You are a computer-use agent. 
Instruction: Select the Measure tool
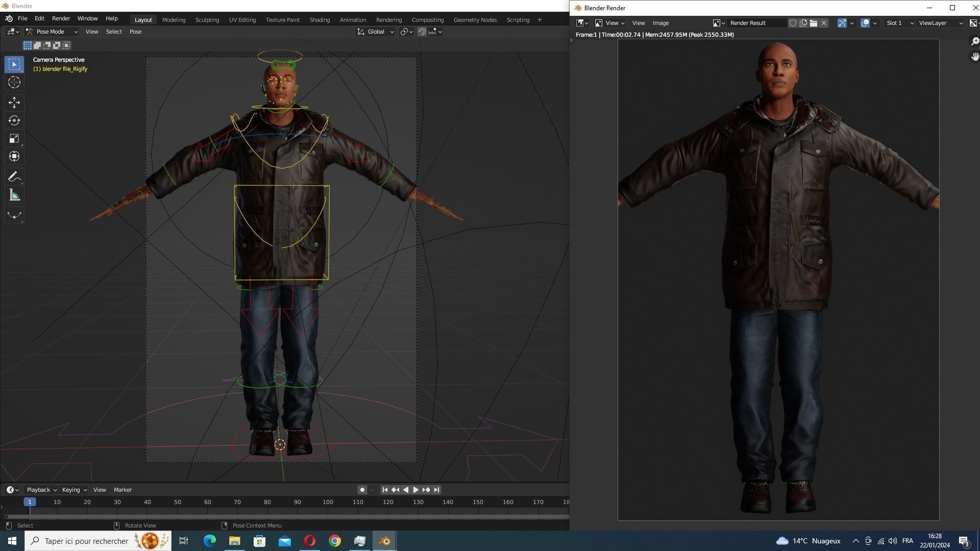tap(14, 195)
